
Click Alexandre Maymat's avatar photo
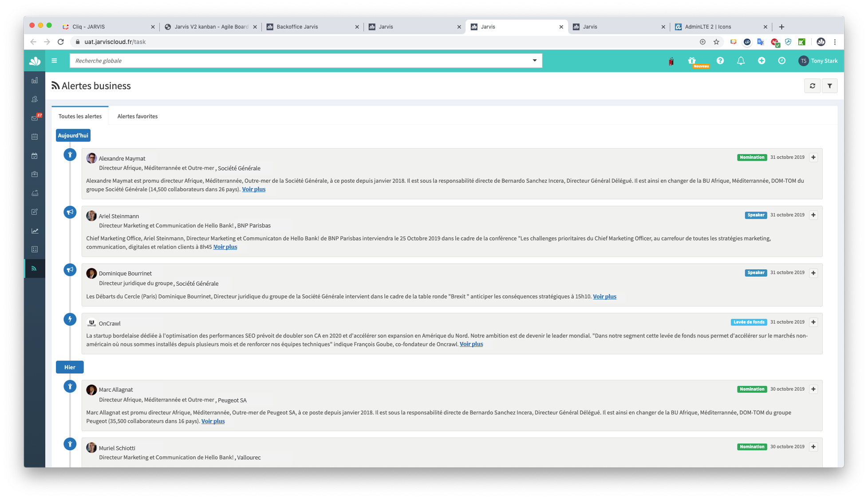click(91, 158)
